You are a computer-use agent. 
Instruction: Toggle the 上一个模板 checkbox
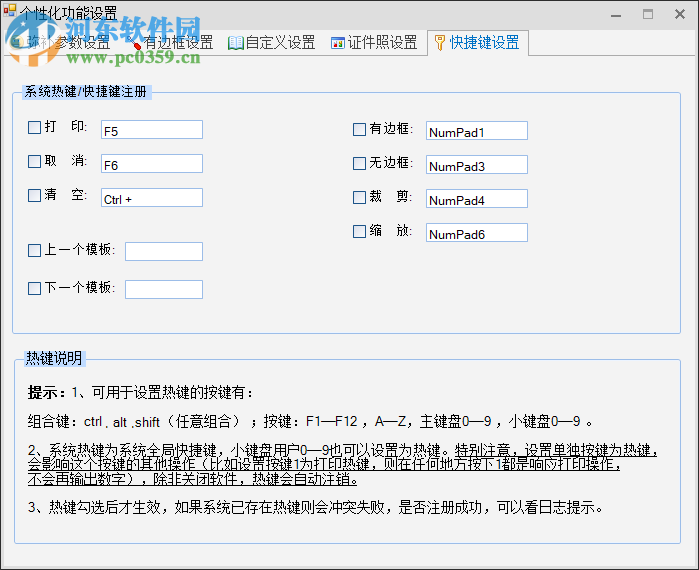coord(34,250)
